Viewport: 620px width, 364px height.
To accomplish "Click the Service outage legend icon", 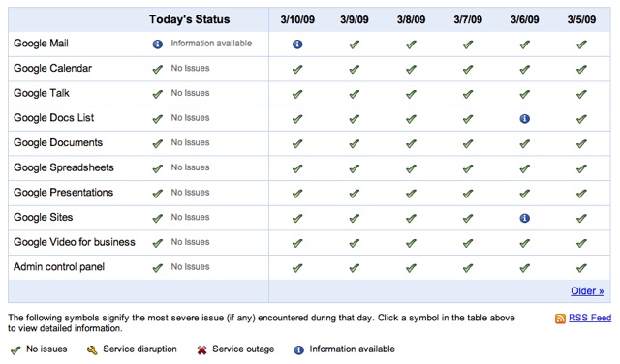I will tap(202, 349).
